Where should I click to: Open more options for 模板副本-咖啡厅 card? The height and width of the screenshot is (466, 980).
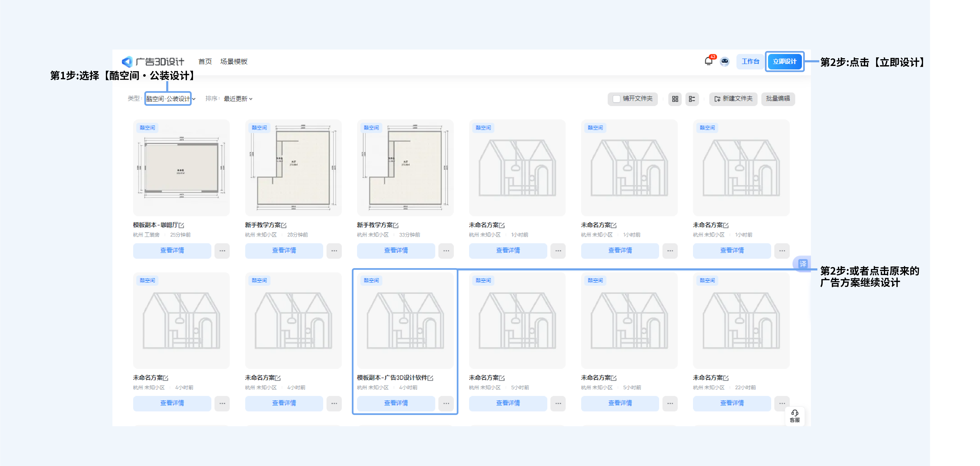click(222, 251)
